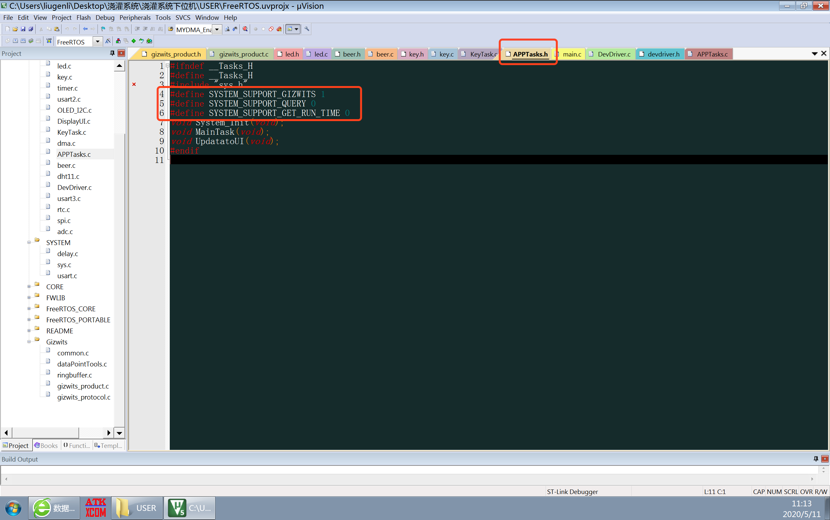
Task: Open Manage Project Items icon
Action: (x=118, y=41)
